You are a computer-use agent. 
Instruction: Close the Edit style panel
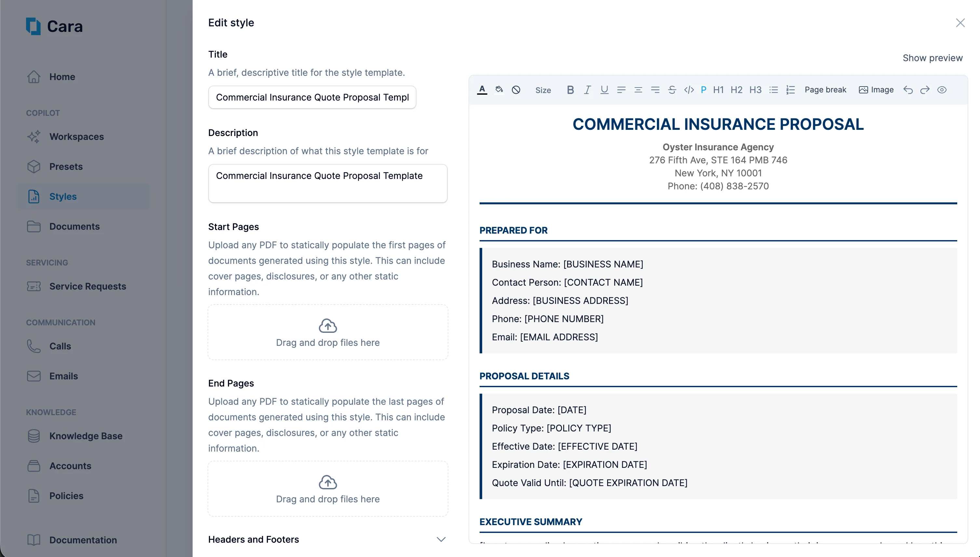click(x=960, y=23)
